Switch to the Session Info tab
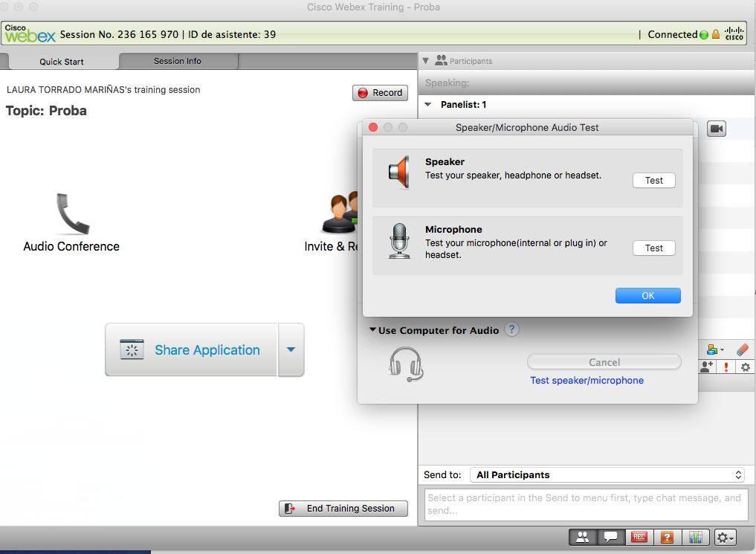The height and width of the screenshot is (554, 756). tap(178, 61)
